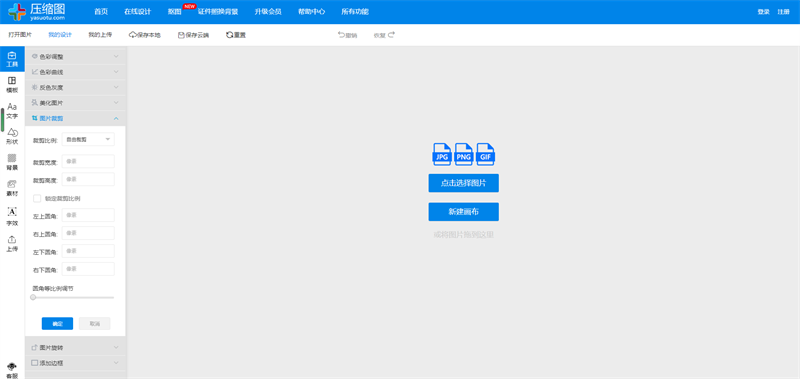Enable the 锁定裁剪比例 lock ratio checkbox
Screen dimensions: 800x379
click(x=37, y=198)
